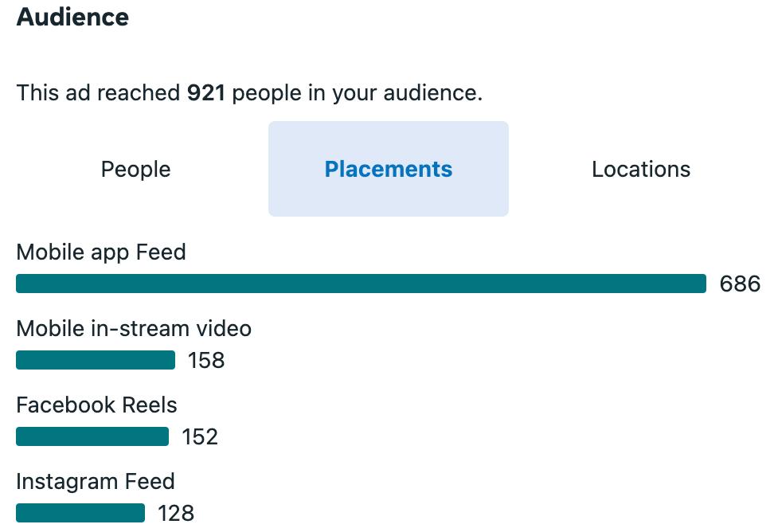Click the Instagram Feed bar
Viewport: 774px width, 532px height.
click(x=80, y=513)
